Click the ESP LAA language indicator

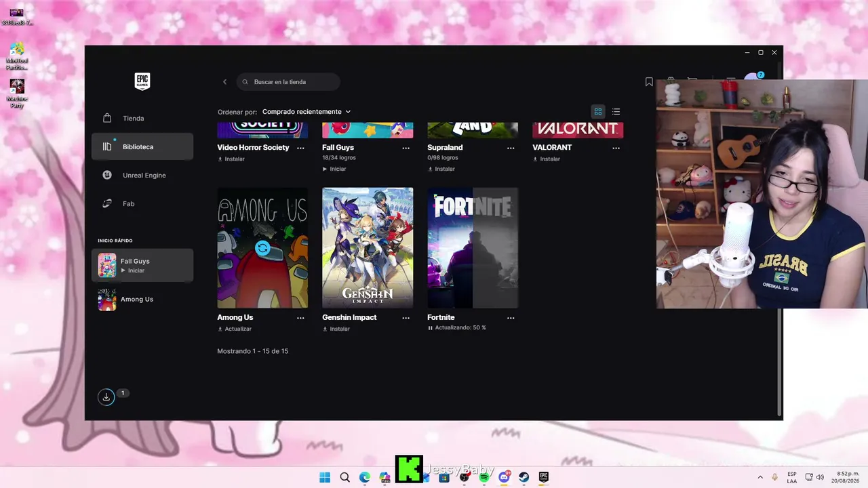tap(792, 477)
